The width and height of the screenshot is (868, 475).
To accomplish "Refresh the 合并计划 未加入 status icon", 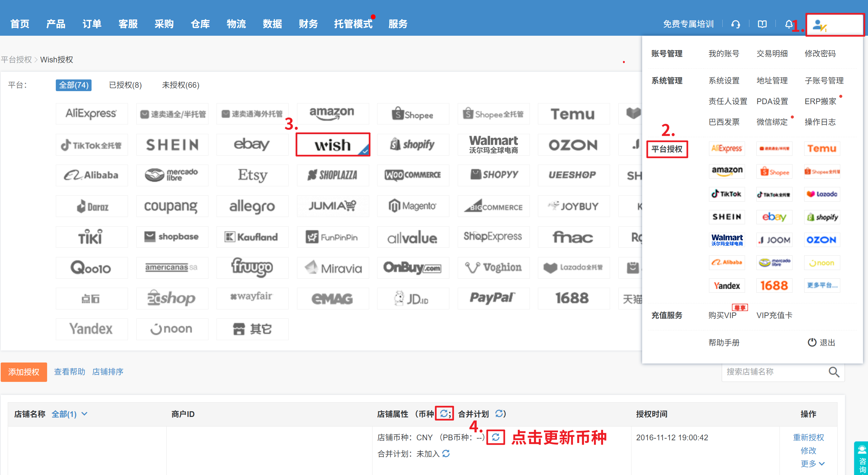I will (446, 454).
